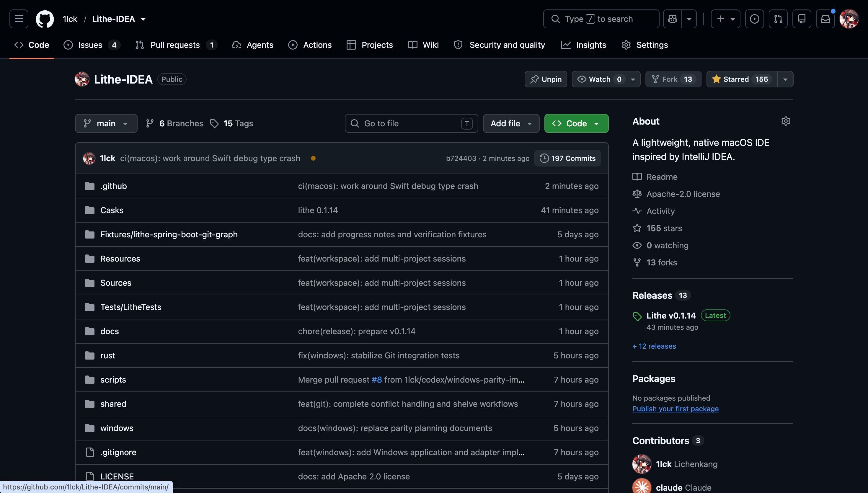Open the Tests/LitheTests folder

tap(131, 307)
